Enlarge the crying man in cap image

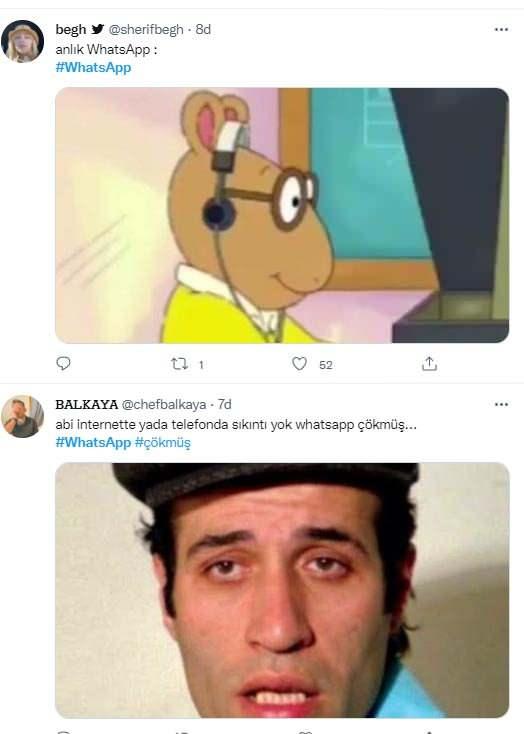pos(282,590)
